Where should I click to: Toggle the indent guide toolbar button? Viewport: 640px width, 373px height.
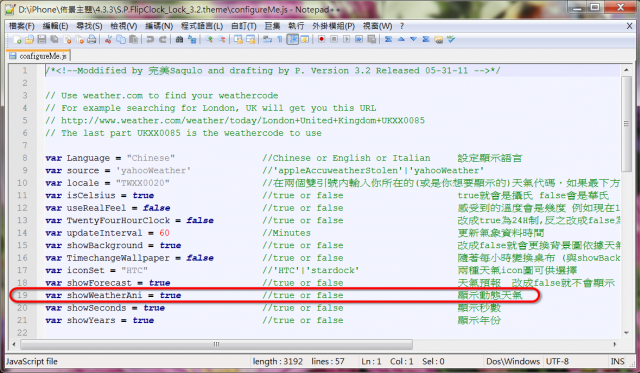click(x=293, y=40)
